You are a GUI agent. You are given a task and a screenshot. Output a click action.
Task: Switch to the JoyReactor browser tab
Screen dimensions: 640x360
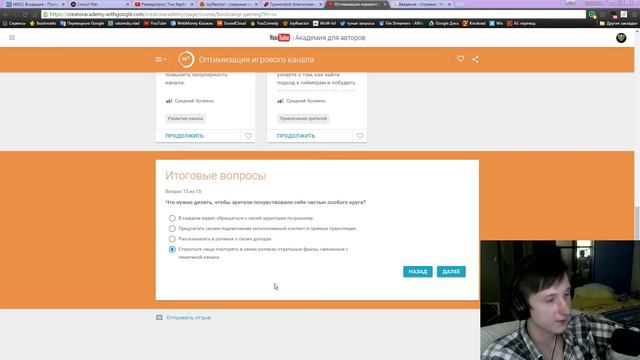(x=229, y=4)
